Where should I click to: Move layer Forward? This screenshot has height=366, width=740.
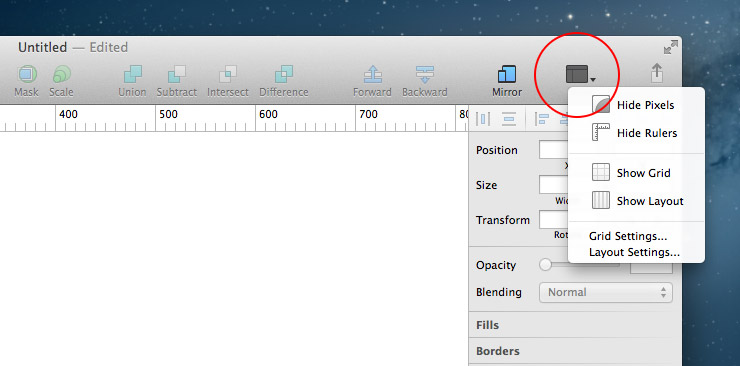pos(372,75)
